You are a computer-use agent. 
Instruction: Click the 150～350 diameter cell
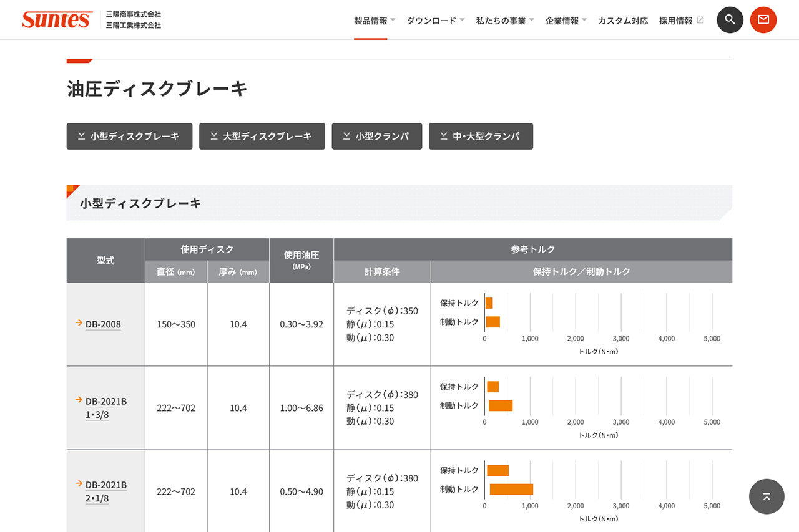coord(176,324)
